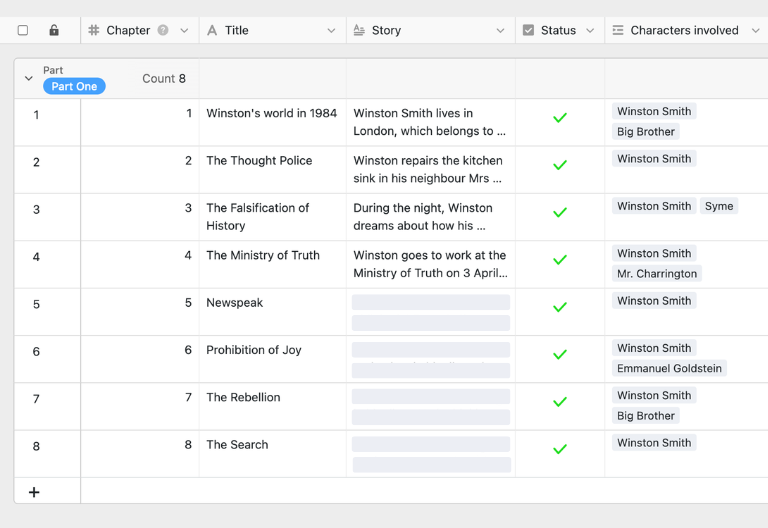Click the Emmanuel Goldstein character tag
Screen dimensions: 768x528
tap(669, 368)
